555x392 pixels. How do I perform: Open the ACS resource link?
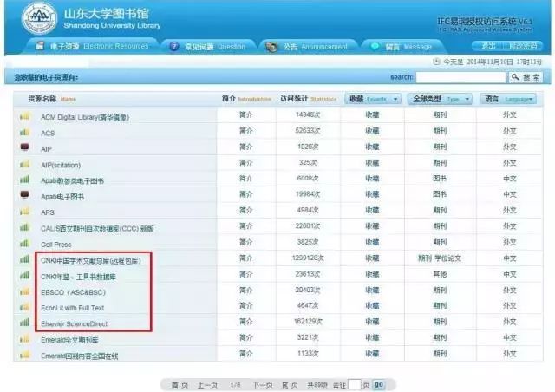[48, 134]
